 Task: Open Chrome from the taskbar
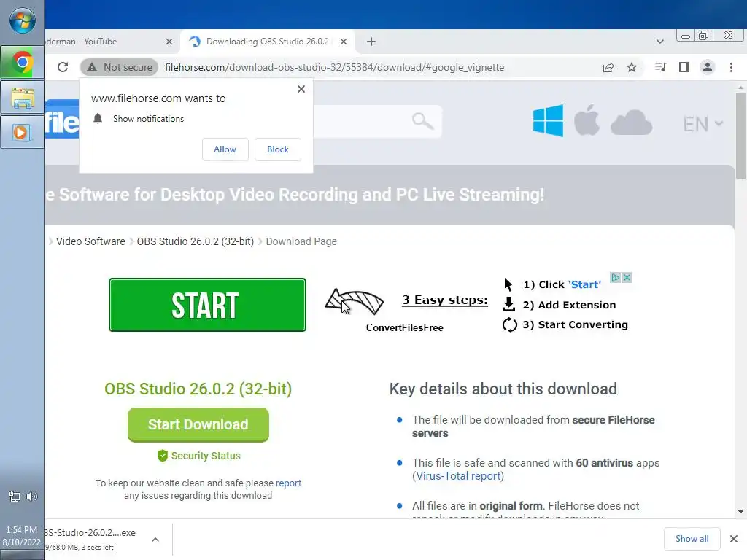[x=23, y=63]
